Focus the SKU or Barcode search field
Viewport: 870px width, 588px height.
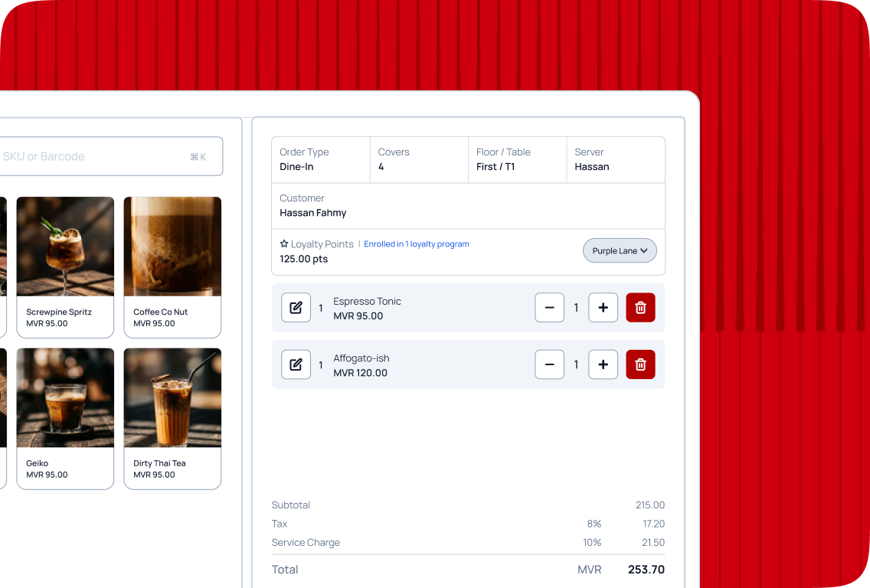(110, 156)
